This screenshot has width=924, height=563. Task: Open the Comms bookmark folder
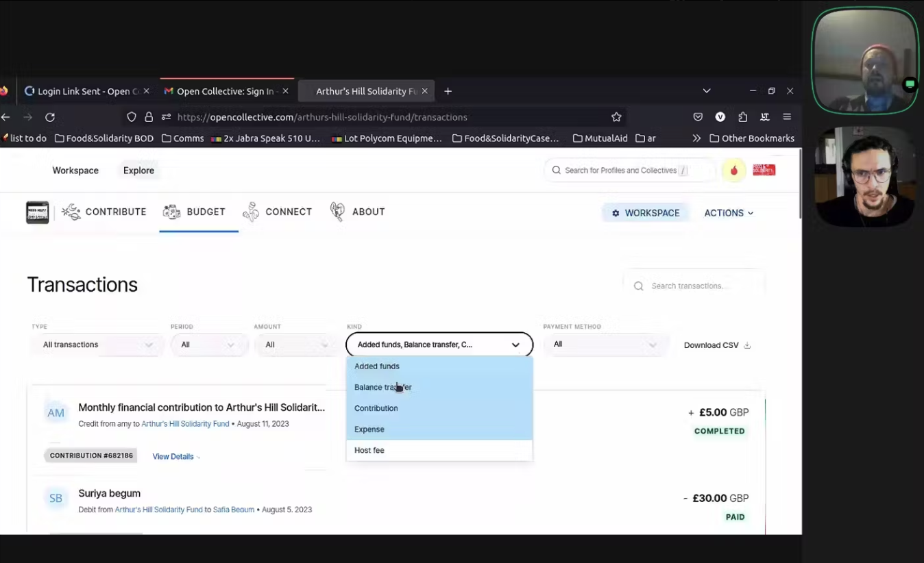tap(182, 138)
